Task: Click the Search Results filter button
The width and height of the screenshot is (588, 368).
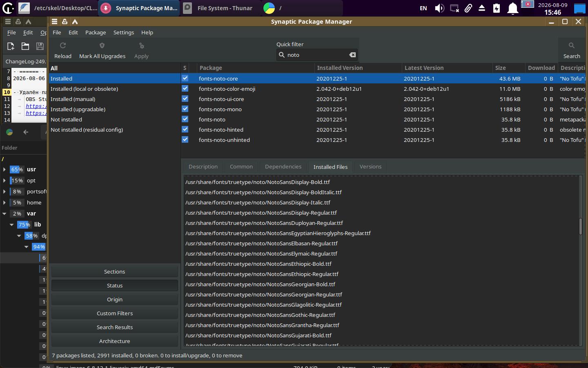Action: click(114, 327)
